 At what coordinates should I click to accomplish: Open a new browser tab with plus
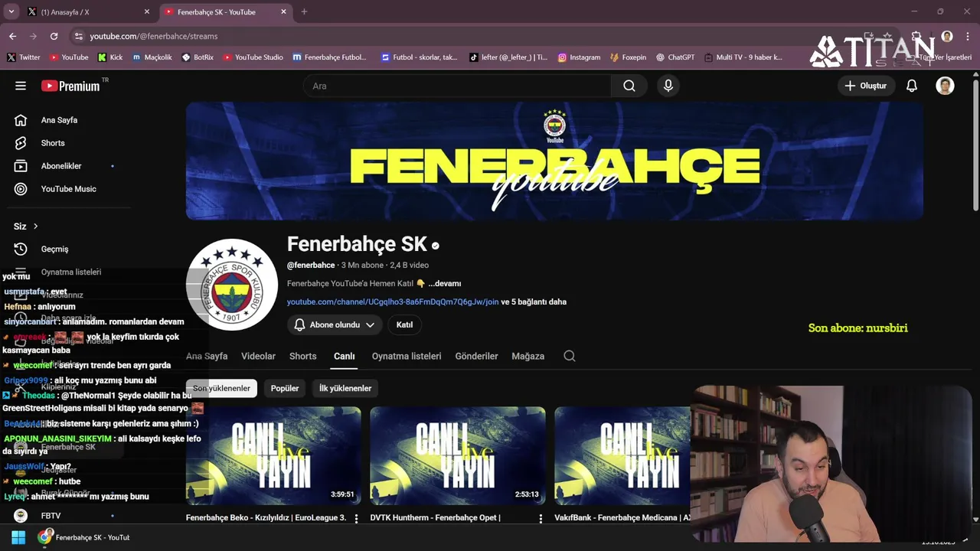[x=304, y=11]
